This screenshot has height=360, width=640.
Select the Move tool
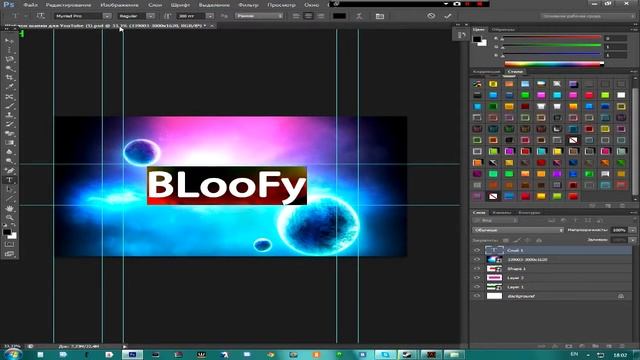(x=9, y=41)
